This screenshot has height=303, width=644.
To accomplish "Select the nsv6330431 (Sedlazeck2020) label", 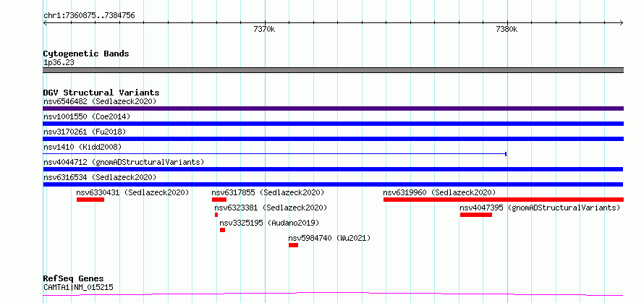I will 132,192.
